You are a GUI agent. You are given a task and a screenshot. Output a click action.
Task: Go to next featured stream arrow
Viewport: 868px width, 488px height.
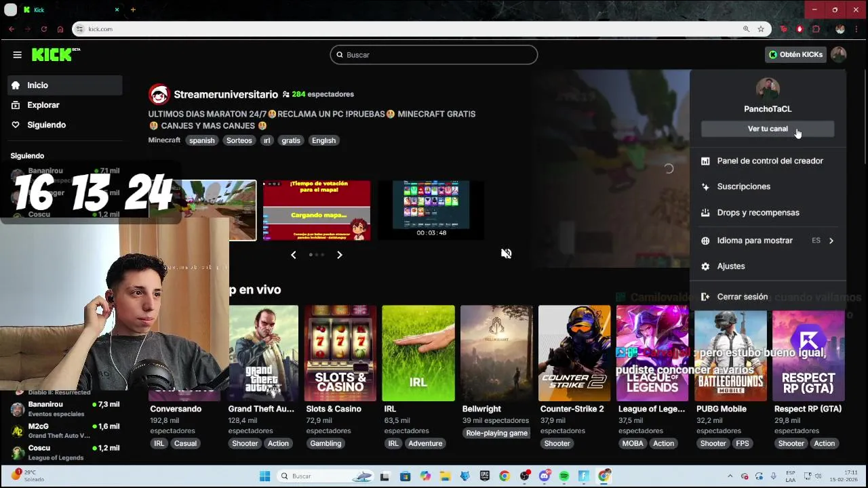pos(340,255)
